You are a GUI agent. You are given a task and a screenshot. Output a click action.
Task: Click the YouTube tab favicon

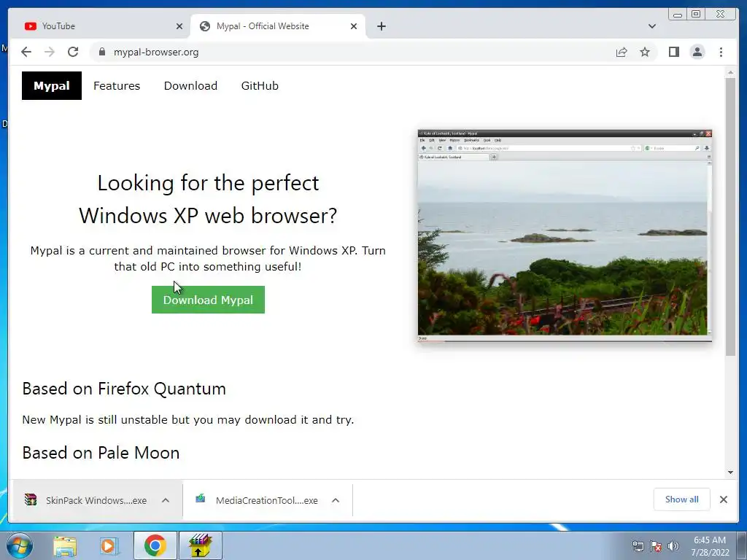coord(31,26)
